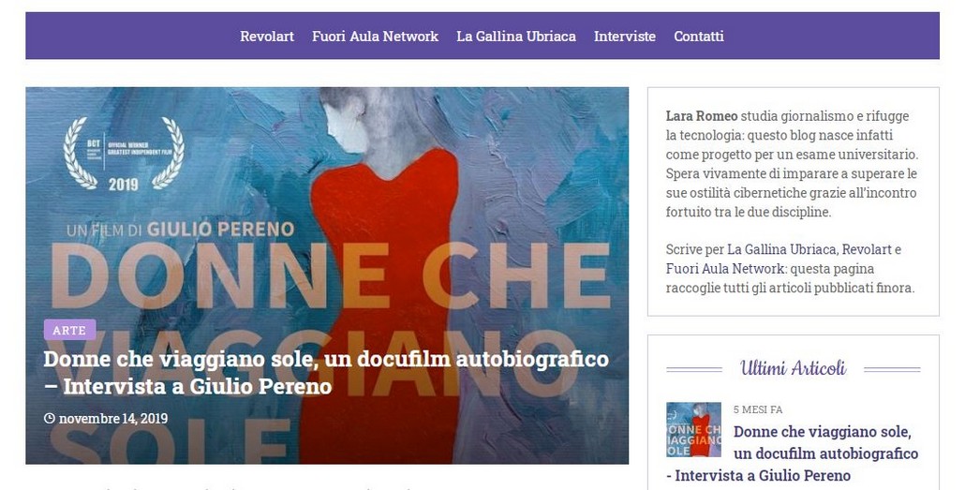Viewport: 980px width, 490px height.
Task: Open the sidebar Donne che viaggiano sole article
Action: (793, 453)
